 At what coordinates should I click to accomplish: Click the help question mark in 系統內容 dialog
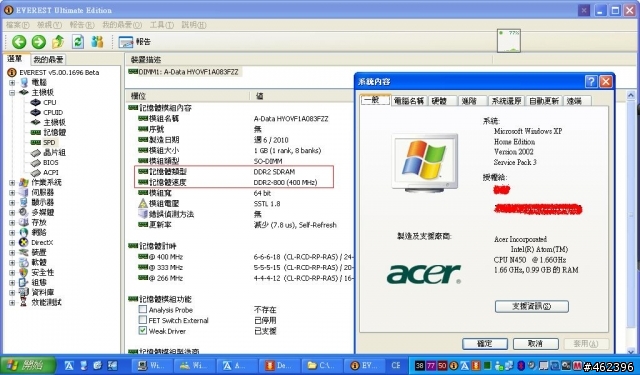coord(591,82)
